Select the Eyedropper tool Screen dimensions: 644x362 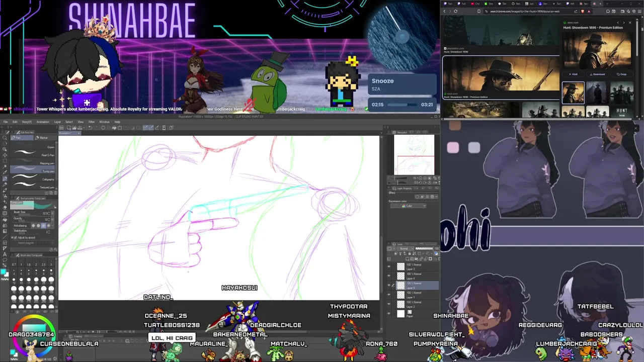click(x=5, y=172)
